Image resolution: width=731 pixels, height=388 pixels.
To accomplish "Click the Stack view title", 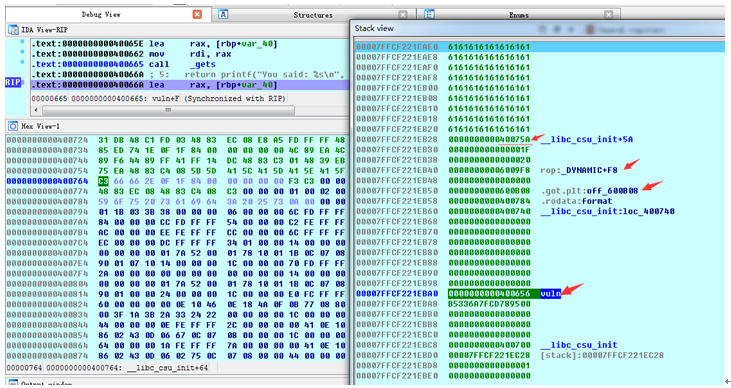I will (x=374, y=28).
